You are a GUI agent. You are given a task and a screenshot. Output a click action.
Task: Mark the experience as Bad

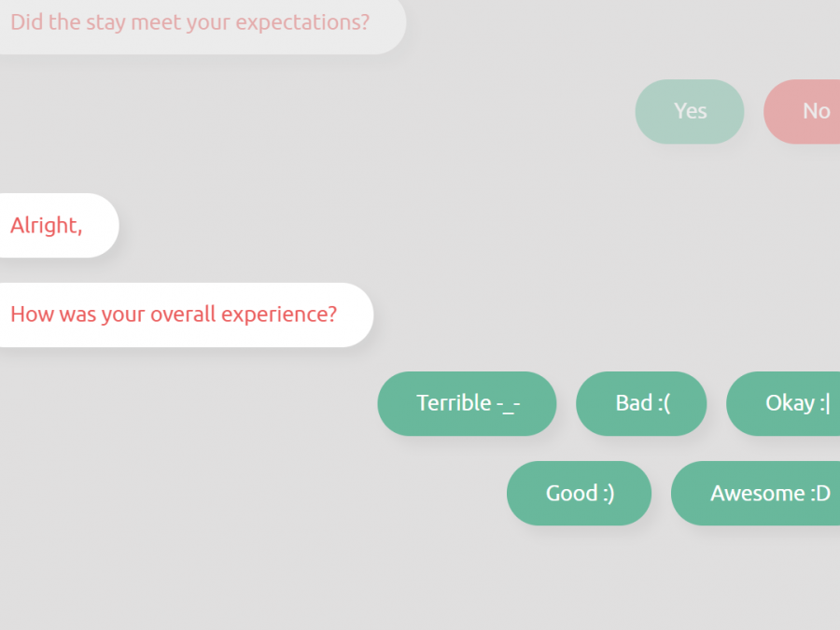click(x=641, y=403)
